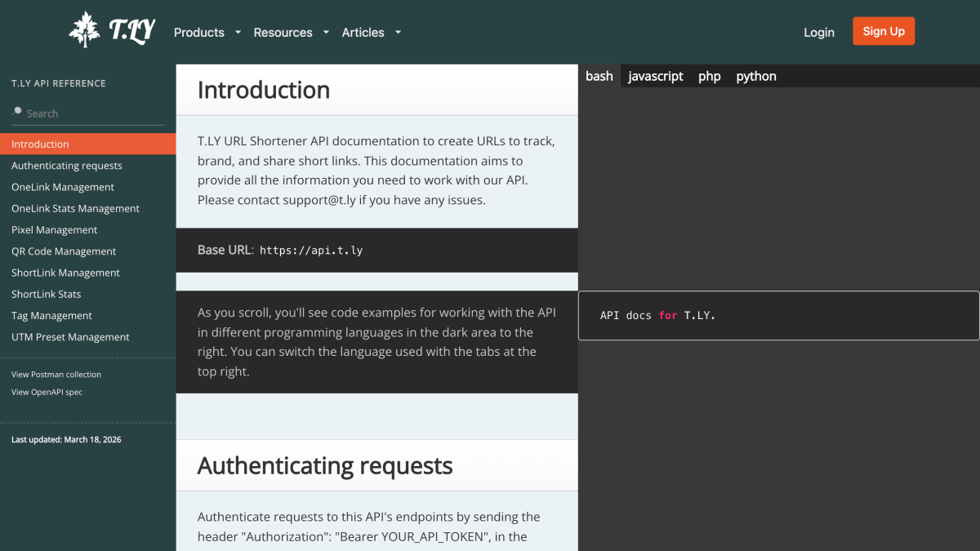Open OneLink Stats Management section
Image resolution: width=980 pixels, height=551 pixels.
[x=87, y=208]
